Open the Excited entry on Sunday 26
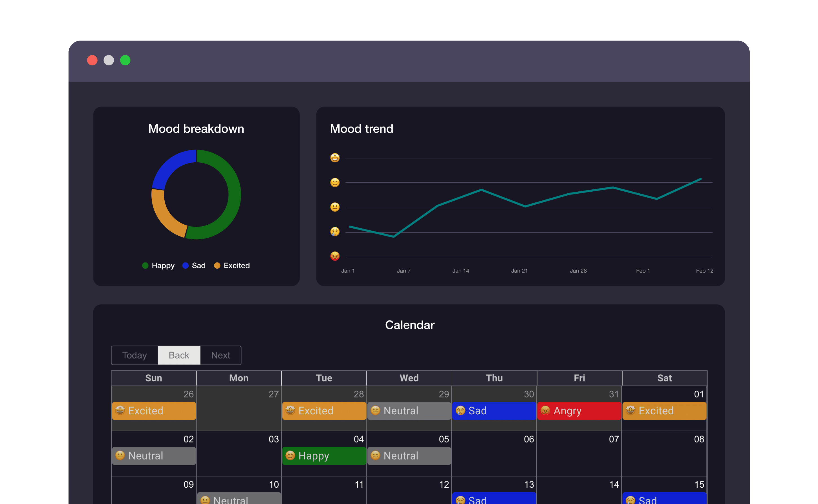This screenshot has width=818, height=504. (x=154, y=411)
